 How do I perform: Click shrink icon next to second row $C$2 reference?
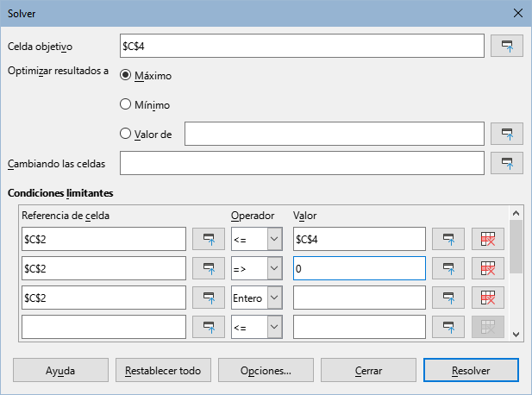tap(209, 268)
